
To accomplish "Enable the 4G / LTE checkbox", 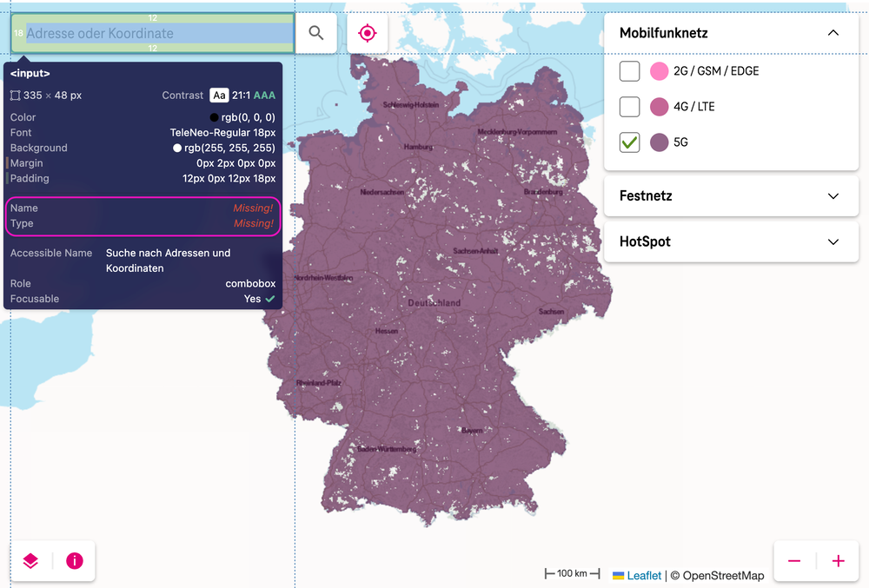I will click(x=630, y=107).
